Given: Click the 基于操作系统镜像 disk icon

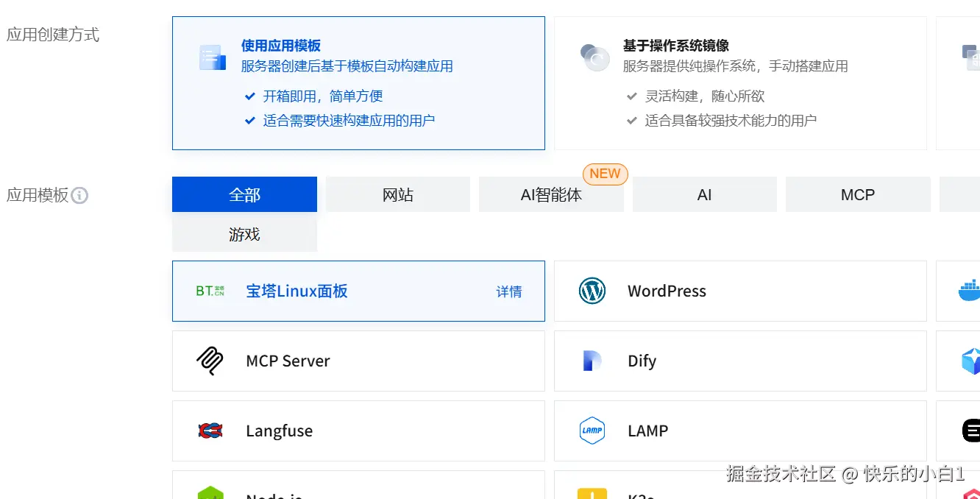Looking at the screenshot, I should click(x=594, y=57).
